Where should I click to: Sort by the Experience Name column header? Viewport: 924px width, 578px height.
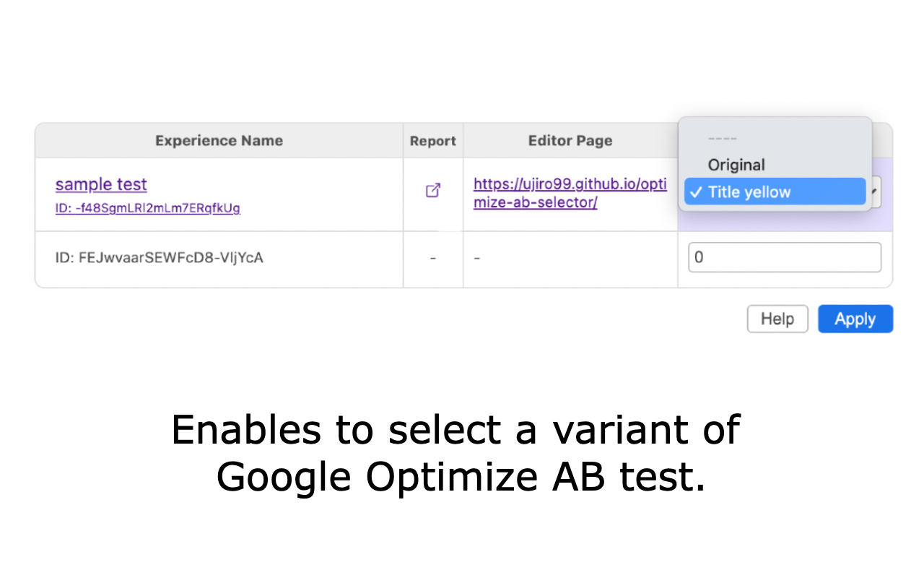click(x=219, y=140)
